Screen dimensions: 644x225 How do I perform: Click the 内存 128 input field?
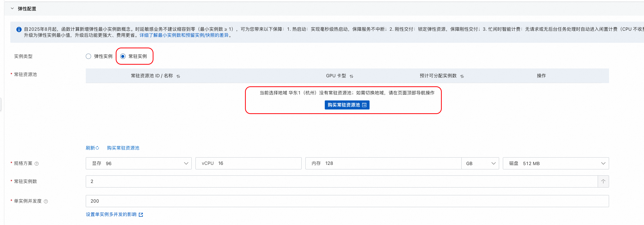tap(383, 163)
